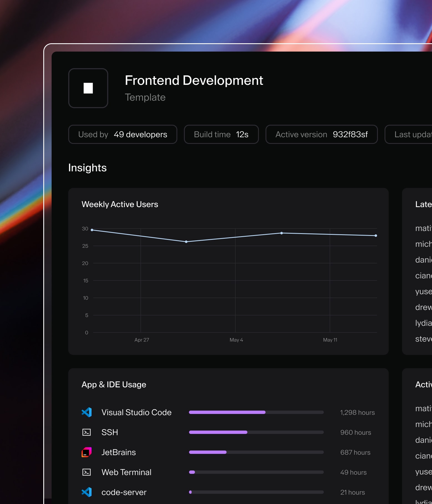The height and width of the screenshot is (504, 432).
Task: Click the Visual Studio Code usage bar
Action: click(x=256, y=412)
